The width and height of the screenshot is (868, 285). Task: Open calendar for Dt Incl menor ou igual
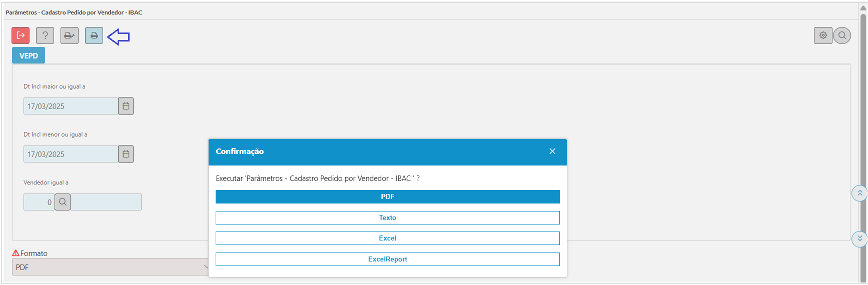126,154
